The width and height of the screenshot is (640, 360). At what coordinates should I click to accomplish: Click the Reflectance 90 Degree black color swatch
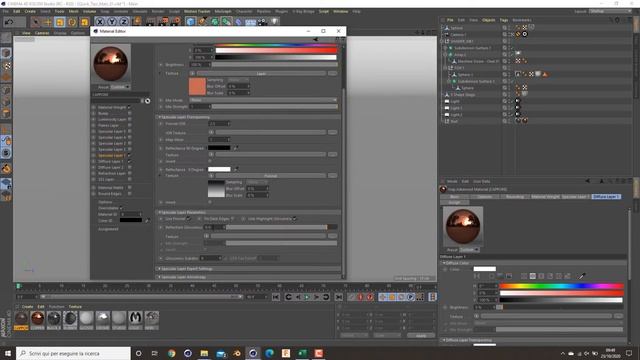[x=219, y=148]
